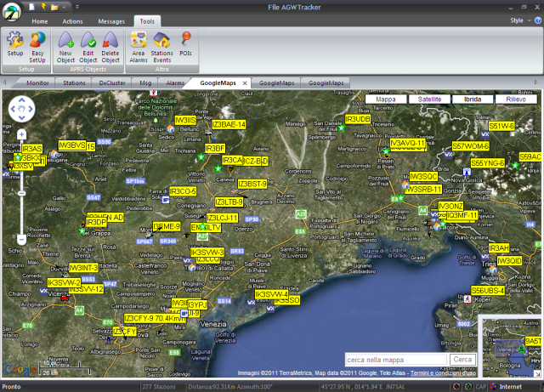
Task: Select station label IZ3BST-9
Action: tap(252, 184)
